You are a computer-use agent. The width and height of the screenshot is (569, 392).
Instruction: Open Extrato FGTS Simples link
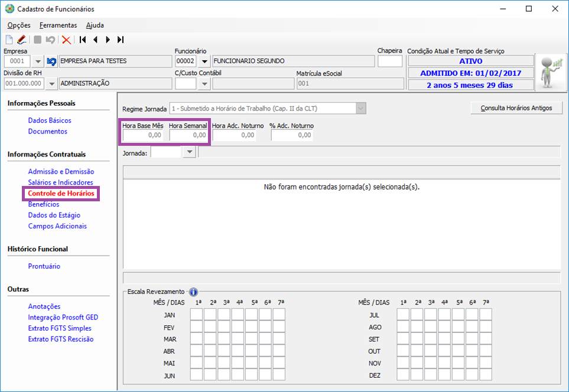tap(60, 328)
